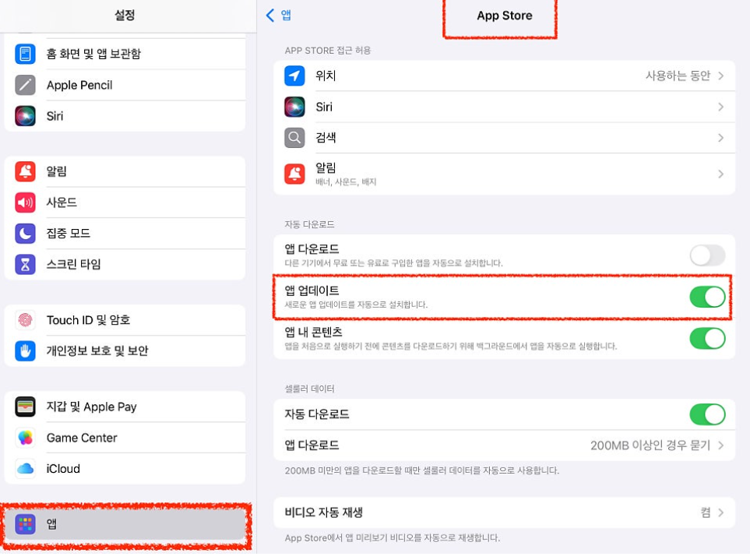Open the 집중 모드 moon icon

pyautogui.click(x=25, y=234)
